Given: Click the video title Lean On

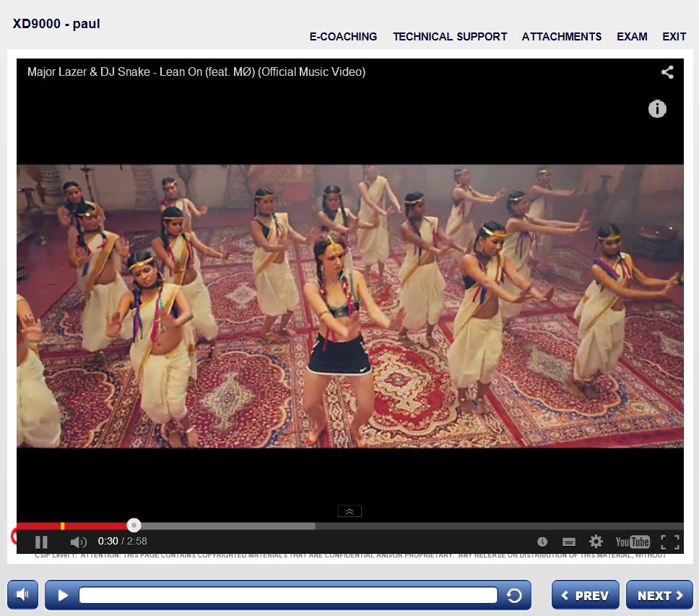Looking at the screenshot, I should 196,71.
